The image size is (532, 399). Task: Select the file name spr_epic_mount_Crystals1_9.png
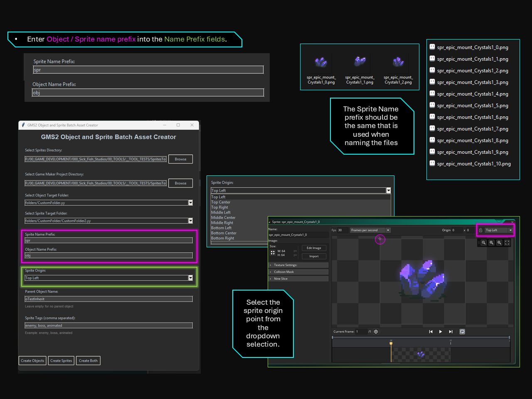pyautogui.click(x=473, y=152)
